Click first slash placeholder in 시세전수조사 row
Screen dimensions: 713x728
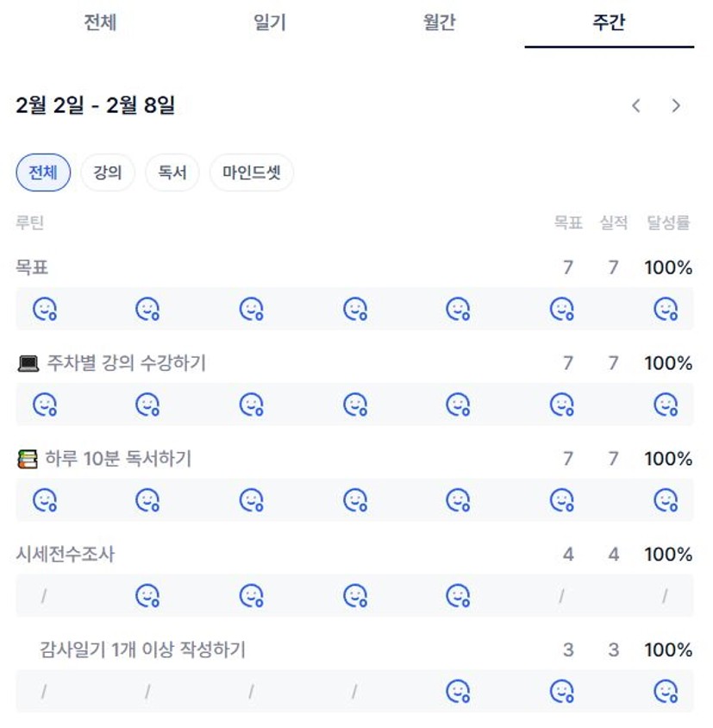click(44, 596)
